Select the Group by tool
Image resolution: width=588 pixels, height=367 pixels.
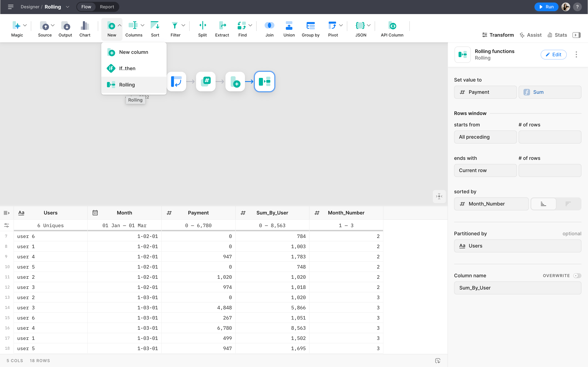click(310, 25)
